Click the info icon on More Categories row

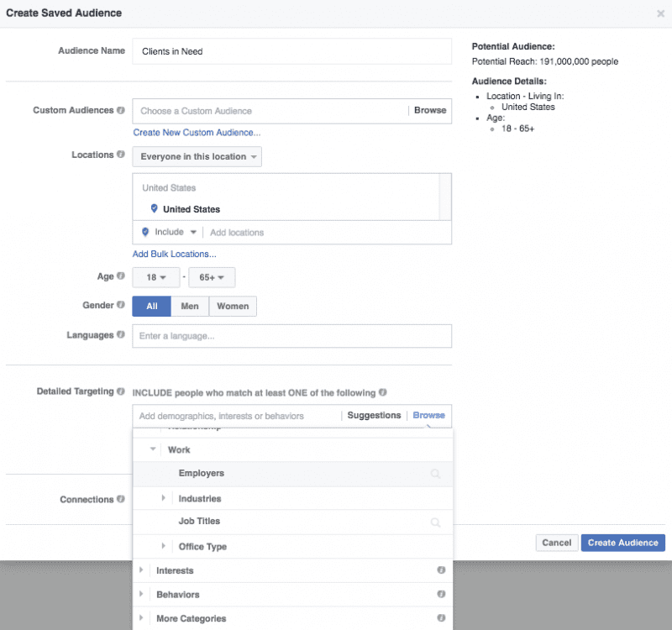440,618
